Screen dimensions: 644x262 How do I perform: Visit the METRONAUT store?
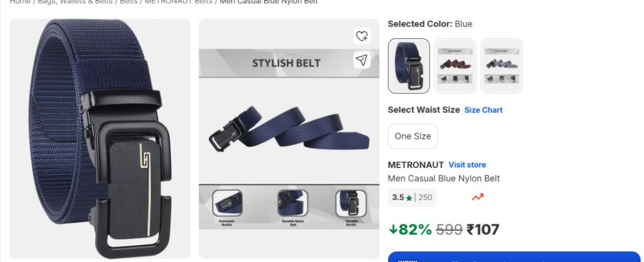[467, 165]
